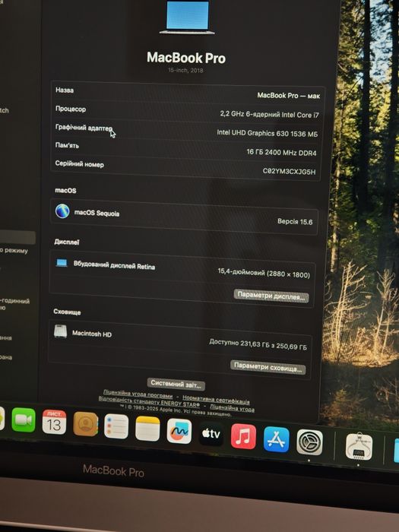This screenshot has height=532, width=399.
Task: Click the MacBook Pro laptop image
Action: coord(187,17)
